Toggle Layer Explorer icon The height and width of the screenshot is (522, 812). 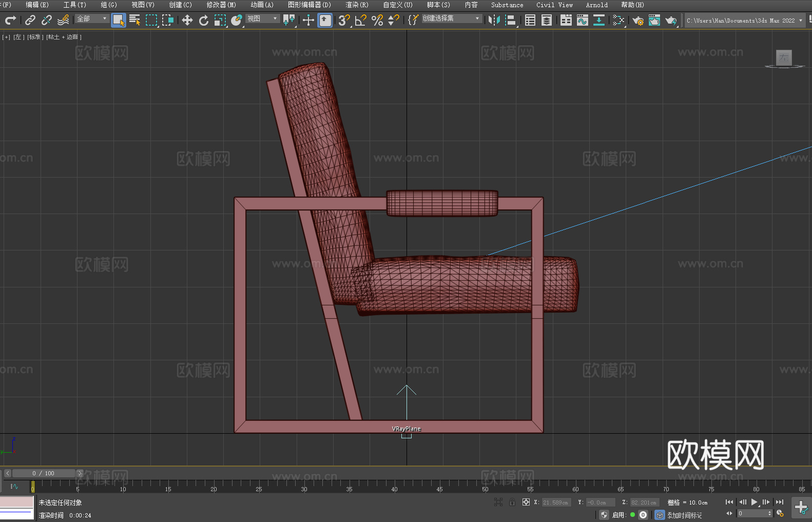pyautogui.click(x=547, y=20)
